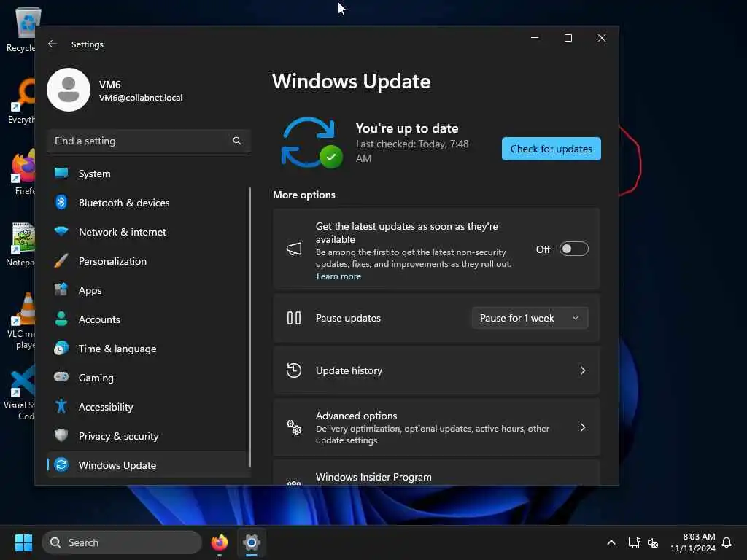Open the Accounts settings page

[149, 319]
